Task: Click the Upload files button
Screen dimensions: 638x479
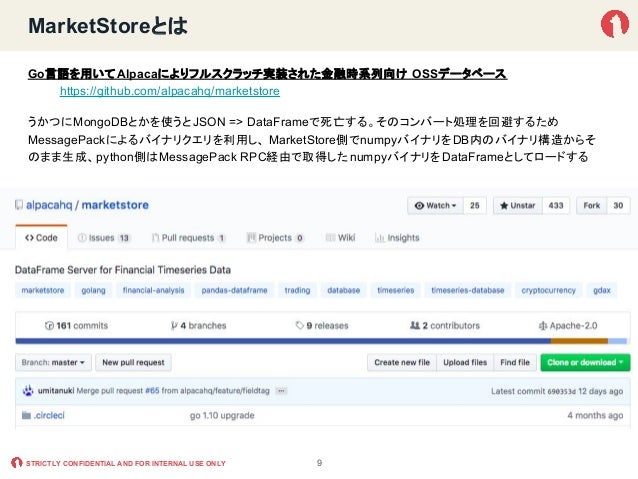Action: [465, 362]
